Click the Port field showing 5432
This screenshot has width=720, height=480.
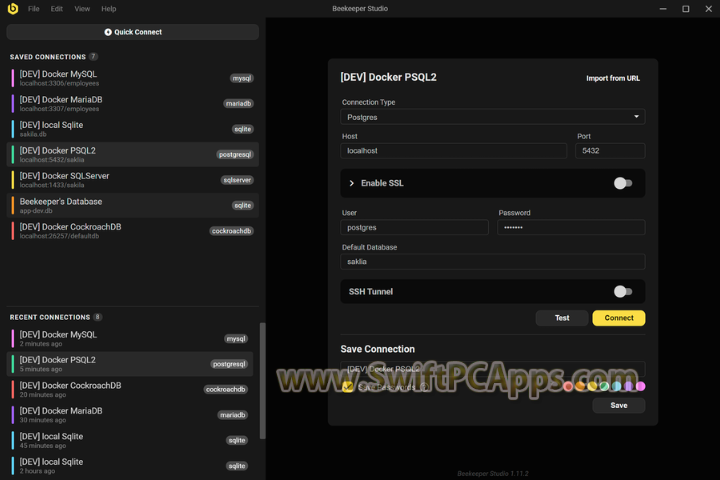point(610,151)
